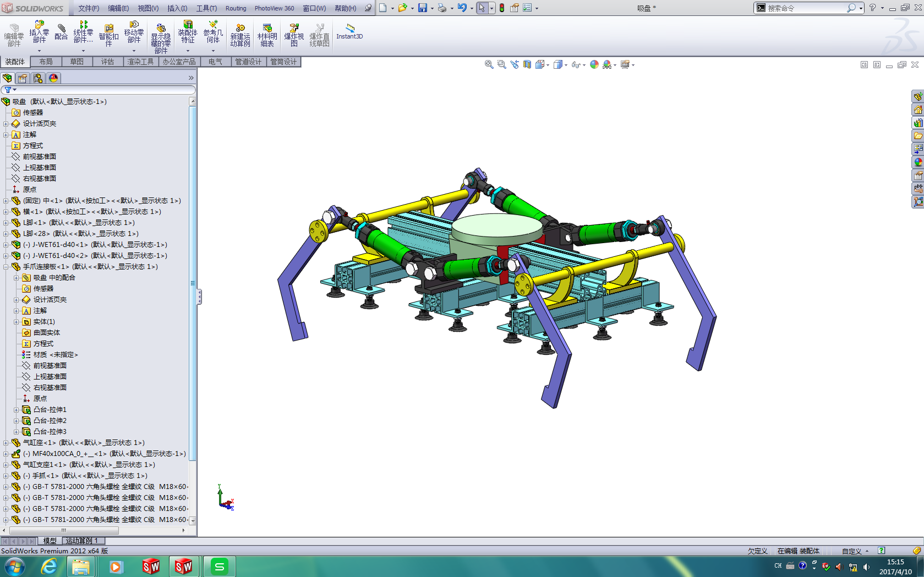Click Exploded View (爆炸视图) tool

click(x=294, y=36)
